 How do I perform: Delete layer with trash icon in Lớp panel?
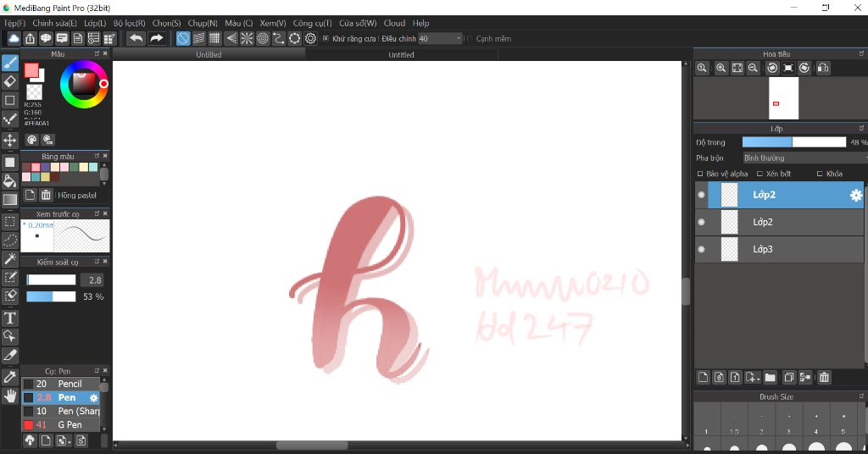[x=824, y=377]
